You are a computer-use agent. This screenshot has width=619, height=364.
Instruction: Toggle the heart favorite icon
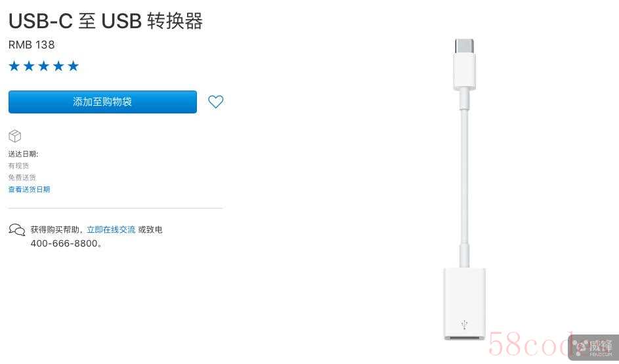(215, 102)
